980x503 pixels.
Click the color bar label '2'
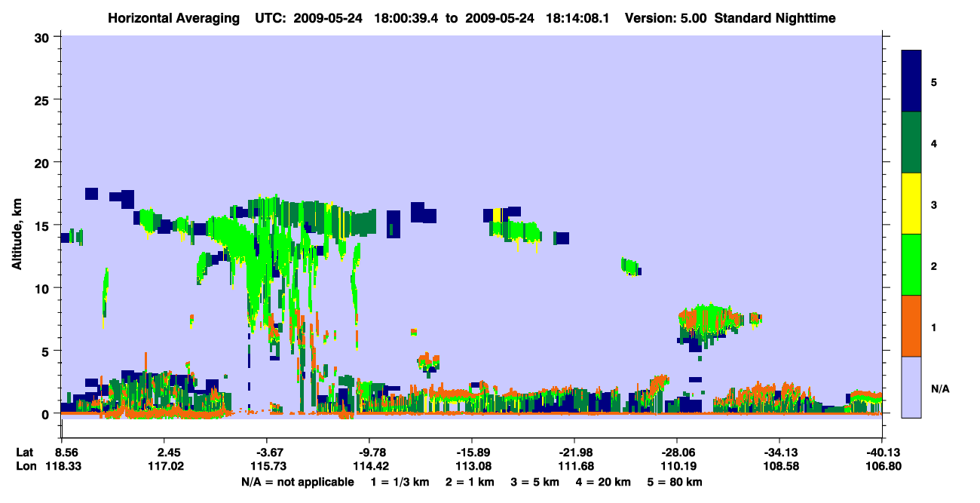pos(934,266)
